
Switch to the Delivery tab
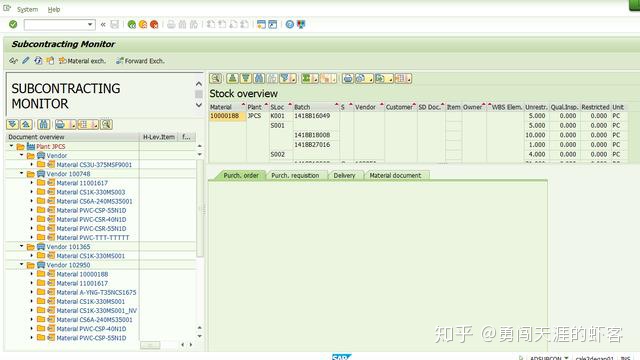pos(344,176)
